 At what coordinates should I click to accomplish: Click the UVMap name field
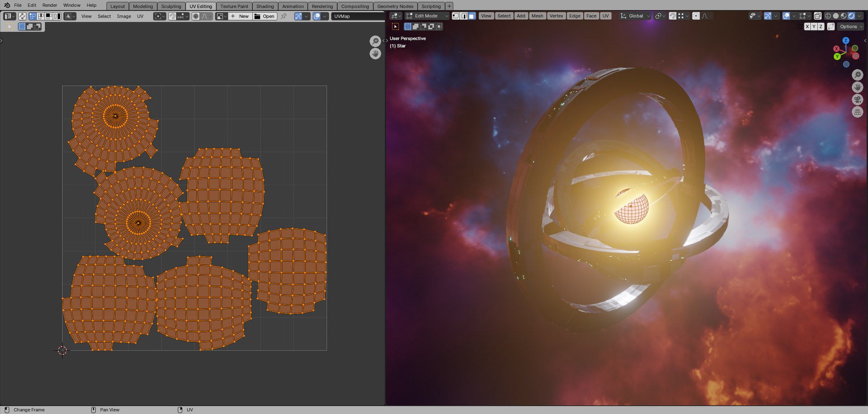[359, 16]
